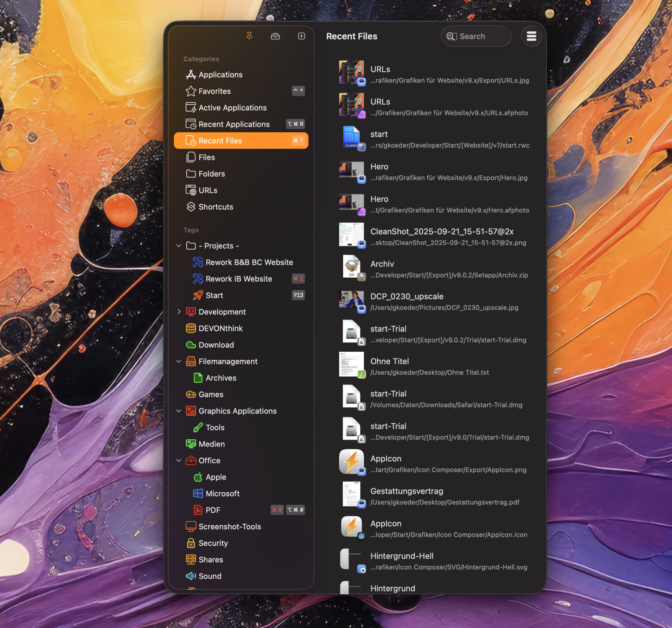Open the Rework IB Website tag

click(239, 278)
